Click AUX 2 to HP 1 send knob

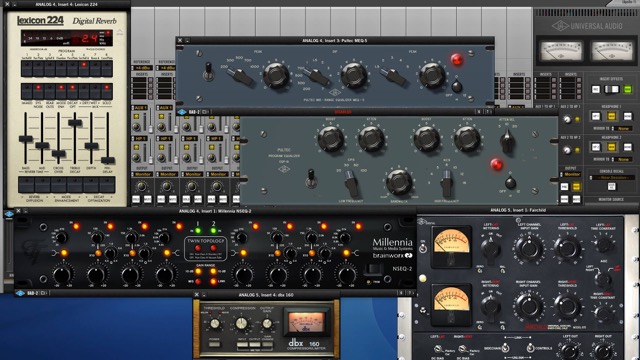(x=567, y=119)
